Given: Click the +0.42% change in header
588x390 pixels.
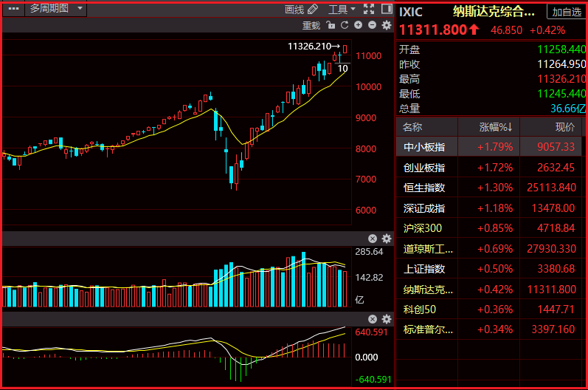Looking at the screenshot, I should tap(547, 30).
